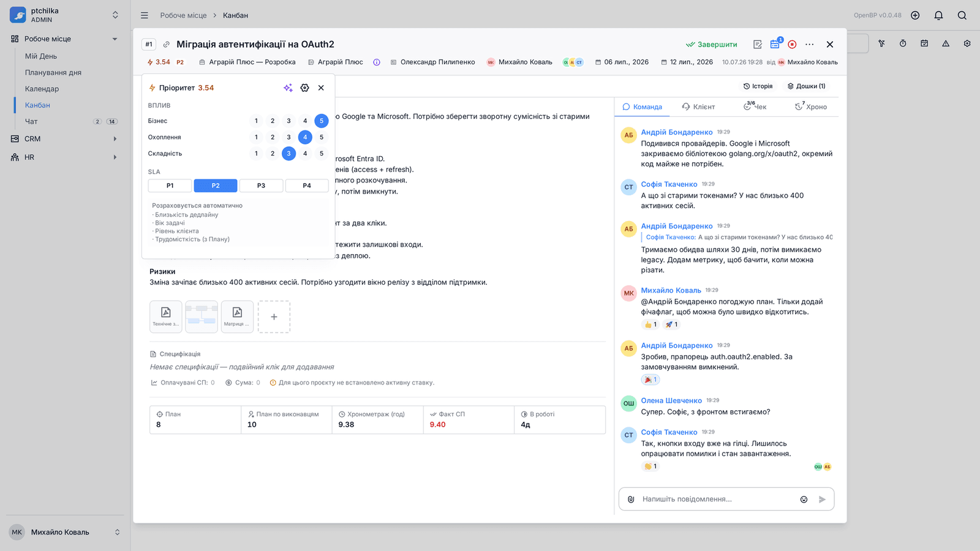Open the Історія button
Image resolution: width=980 pixels, height=551 pixels.
click(x=758, y=86)
